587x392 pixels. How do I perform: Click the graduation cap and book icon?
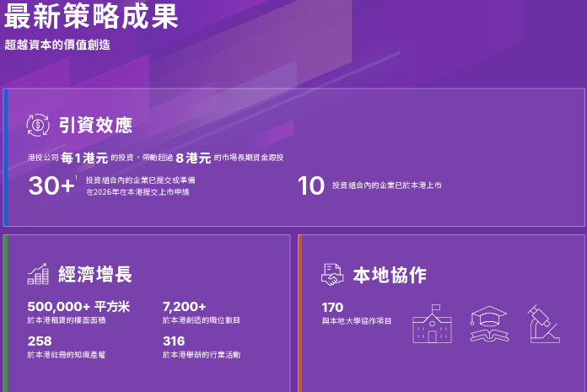489,324
